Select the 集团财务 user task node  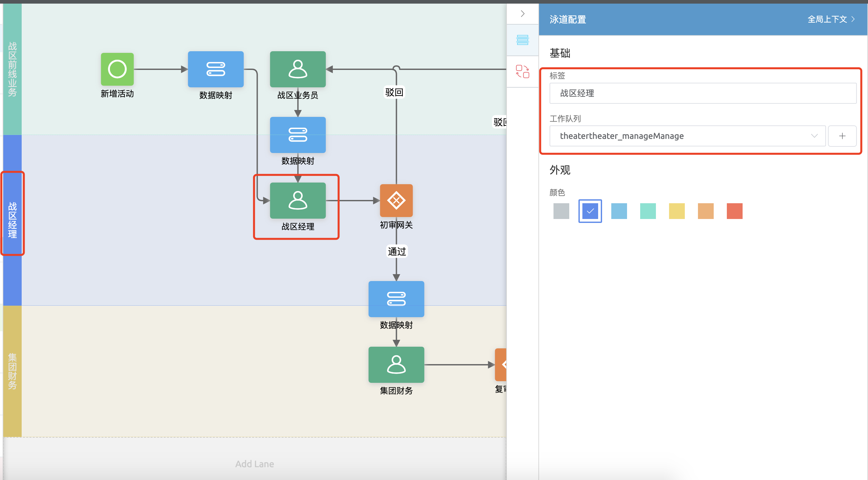[396, 364]
